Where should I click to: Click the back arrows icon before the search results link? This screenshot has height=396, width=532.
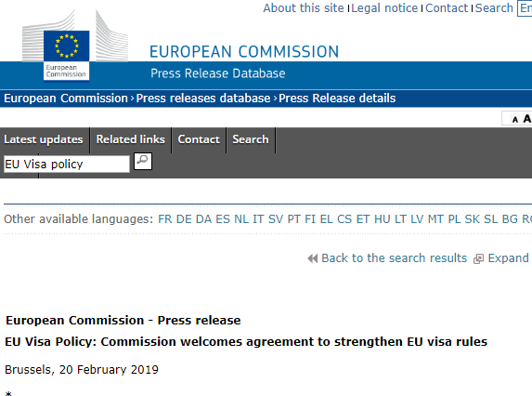point(313,258)
